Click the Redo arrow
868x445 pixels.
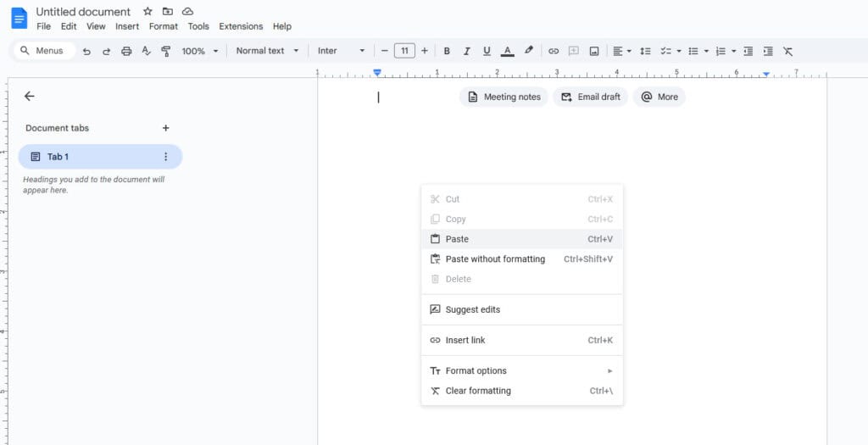106,51
